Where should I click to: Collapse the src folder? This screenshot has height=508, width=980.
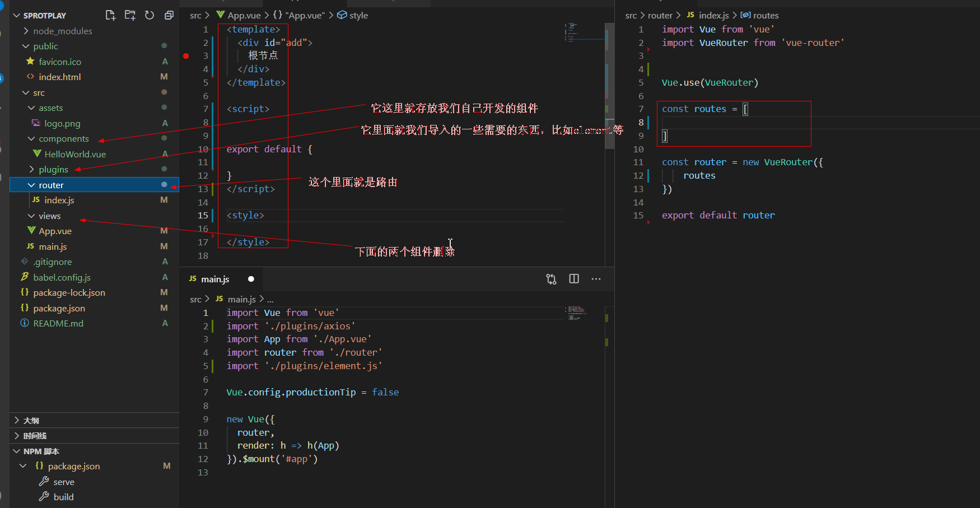26,92
